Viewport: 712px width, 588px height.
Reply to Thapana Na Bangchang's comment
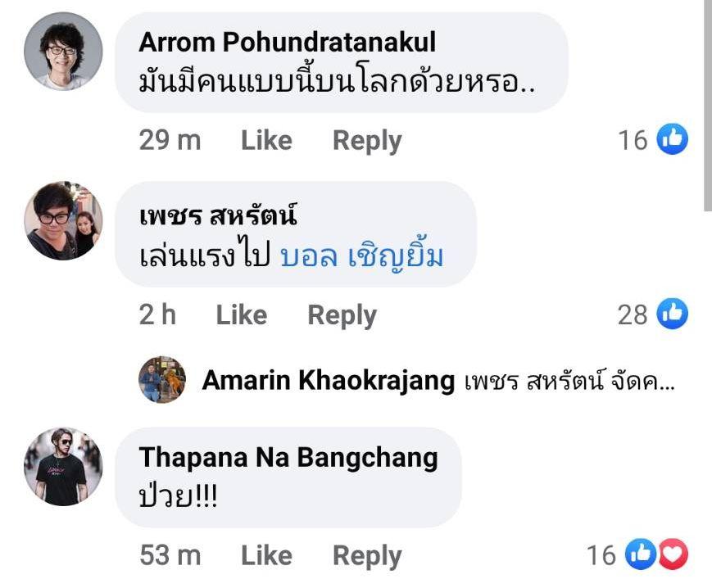coord(366,556)
